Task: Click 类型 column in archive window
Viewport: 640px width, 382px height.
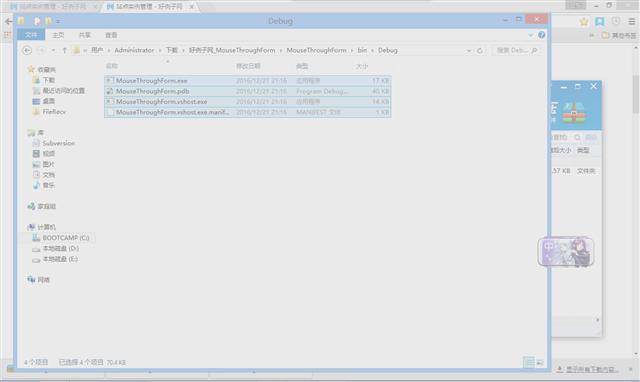Action: click(x=583, y=151)
